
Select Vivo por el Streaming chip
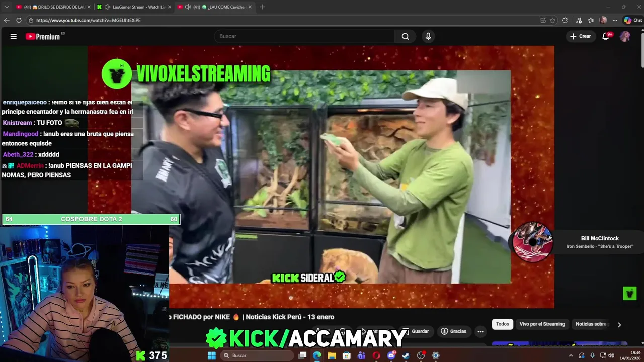click(542, 324)
